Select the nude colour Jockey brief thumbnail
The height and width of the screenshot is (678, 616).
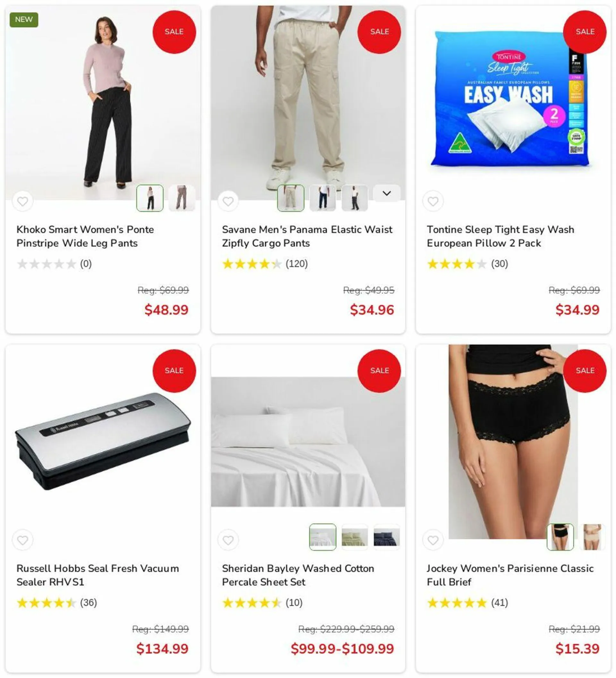593,537
